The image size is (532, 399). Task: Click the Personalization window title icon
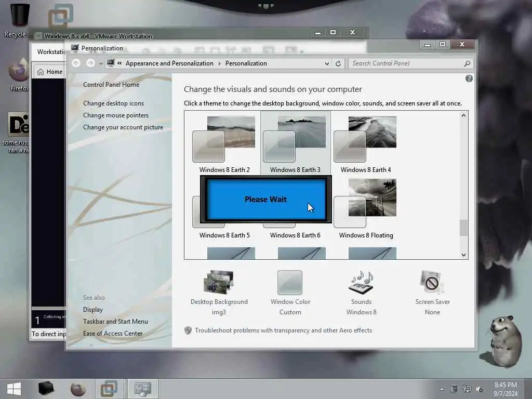tap(75, 48)
